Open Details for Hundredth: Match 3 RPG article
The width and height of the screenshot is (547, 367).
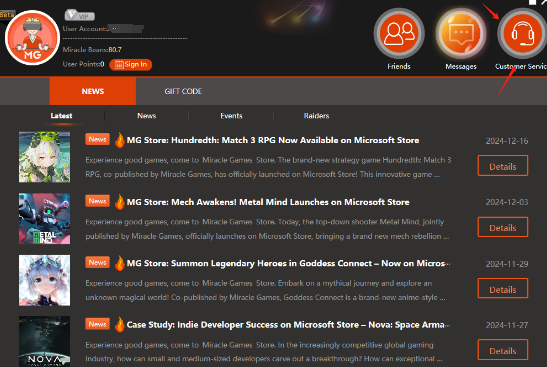(x=503, y=166)
